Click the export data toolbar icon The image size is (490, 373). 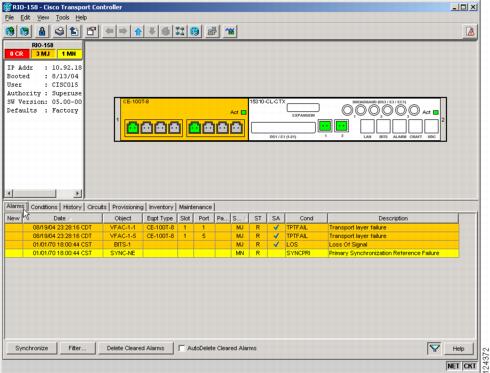[74, 31]
